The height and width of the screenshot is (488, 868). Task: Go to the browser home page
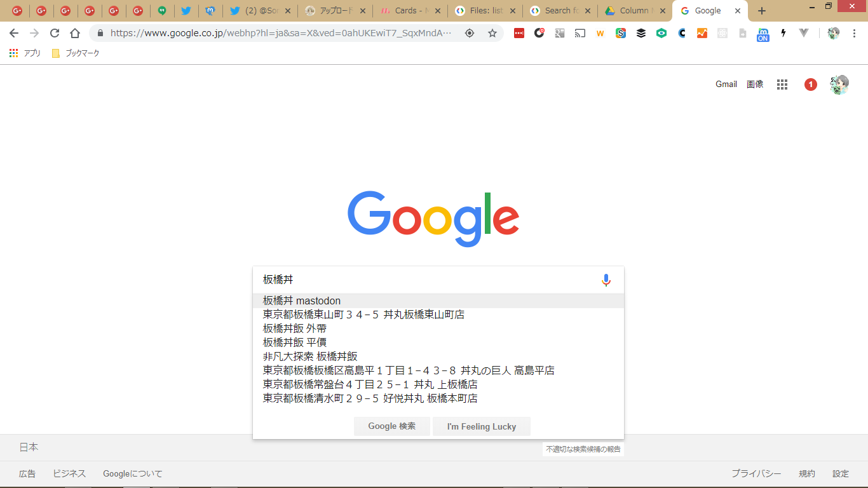[75, 33]
